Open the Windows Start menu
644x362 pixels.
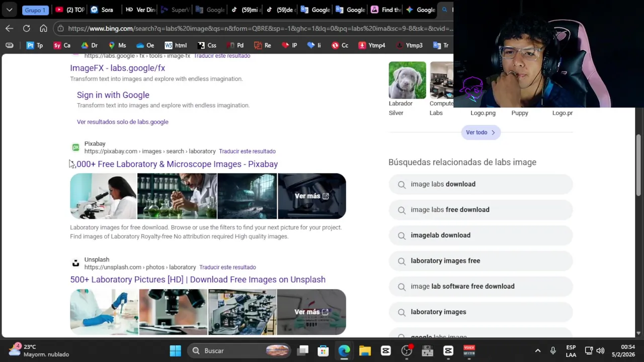tap(175, 350)
